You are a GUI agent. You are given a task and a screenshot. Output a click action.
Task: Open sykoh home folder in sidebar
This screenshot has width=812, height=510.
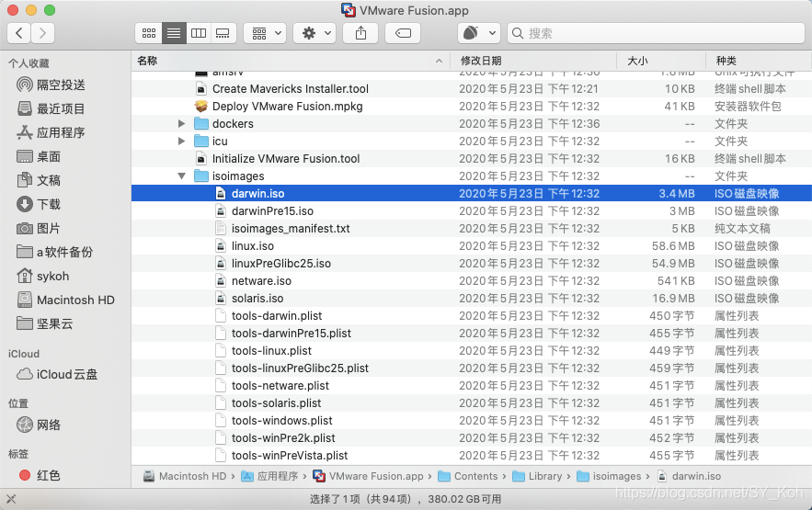click(x=43, y=276)
